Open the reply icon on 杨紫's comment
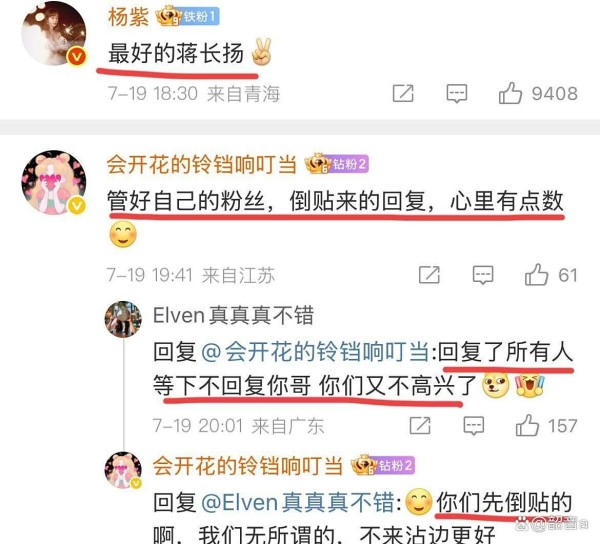Screen dimensions: 600x544 coord(457,93)
